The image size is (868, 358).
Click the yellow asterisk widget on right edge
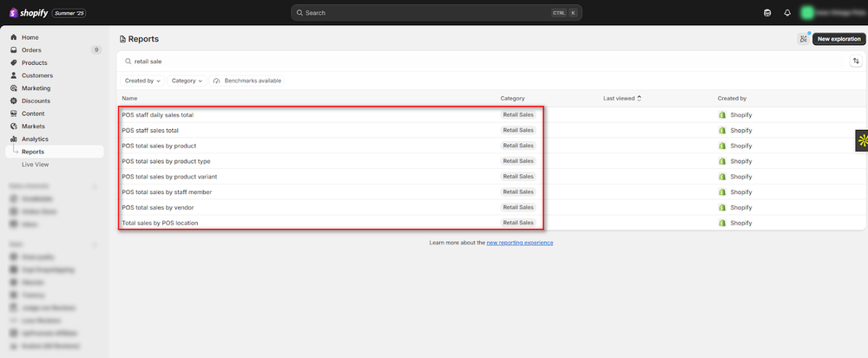click(862, 140)
